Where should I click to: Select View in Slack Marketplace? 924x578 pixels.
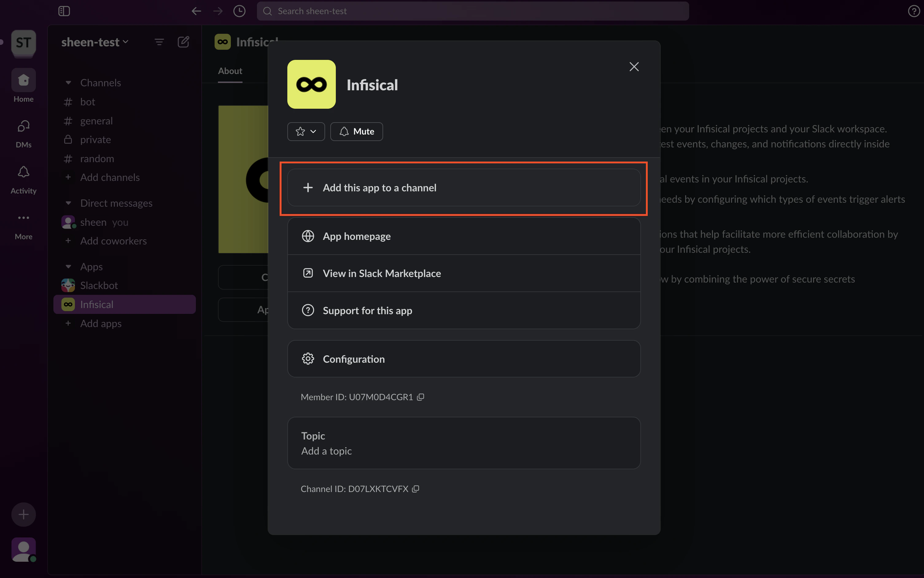(464, 273)
